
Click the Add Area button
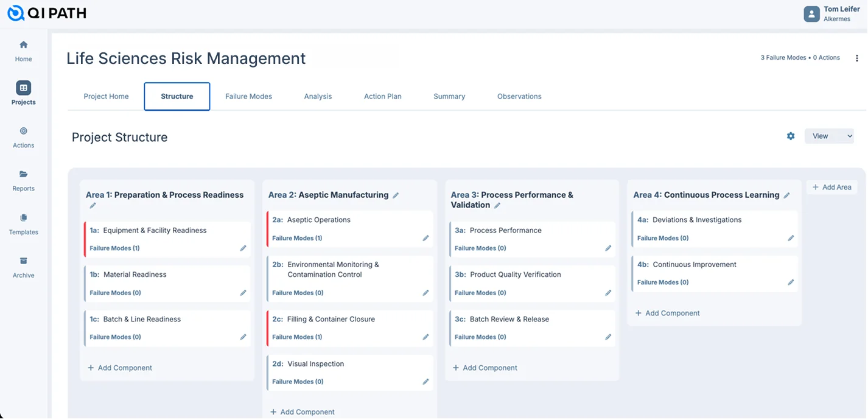(x=831, y=187)
